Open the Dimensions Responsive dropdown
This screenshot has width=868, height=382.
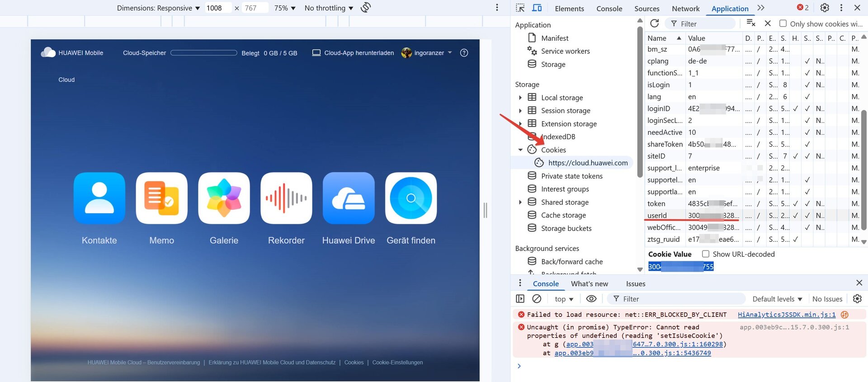point(158,8)
